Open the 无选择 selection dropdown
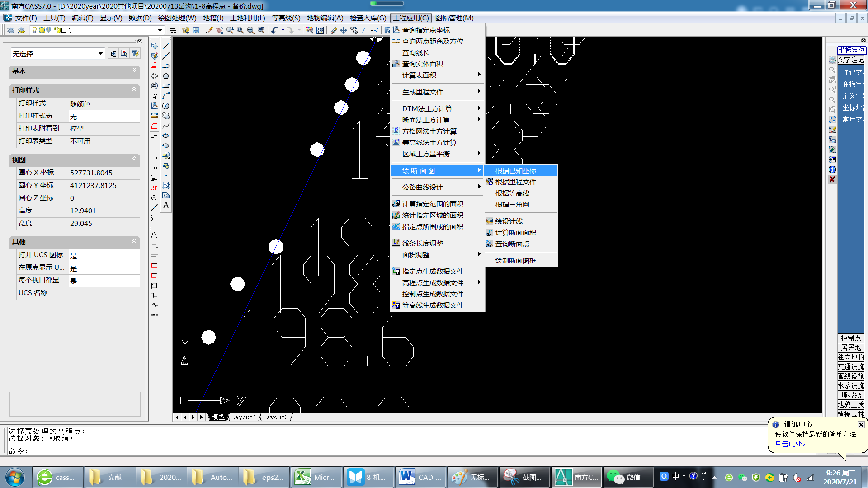This screenshot has height=488, width=868. point(100,54)
